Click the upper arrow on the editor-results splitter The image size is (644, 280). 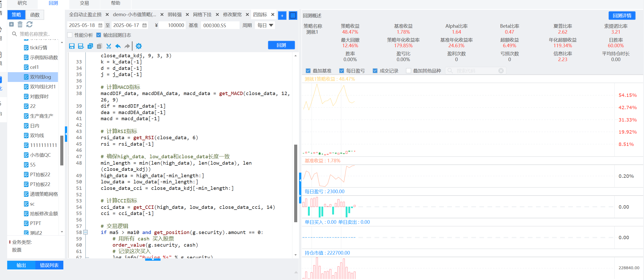click(x=300, y=181)
